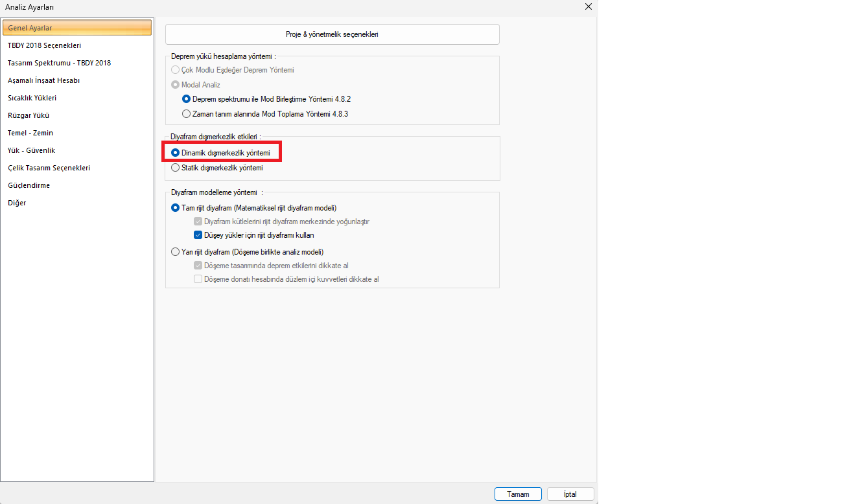The width and height of the screenshot is (864, 504).
Task: Select Yarı rijit diyafram modelling option
Action: pos(176,252)
